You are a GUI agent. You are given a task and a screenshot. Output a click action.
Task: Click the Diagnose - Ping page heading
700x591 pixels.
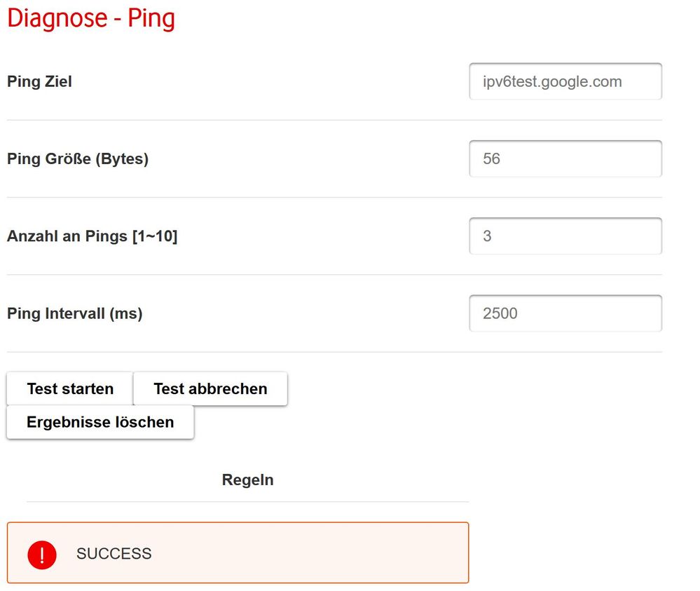click(x=91, y=18)
